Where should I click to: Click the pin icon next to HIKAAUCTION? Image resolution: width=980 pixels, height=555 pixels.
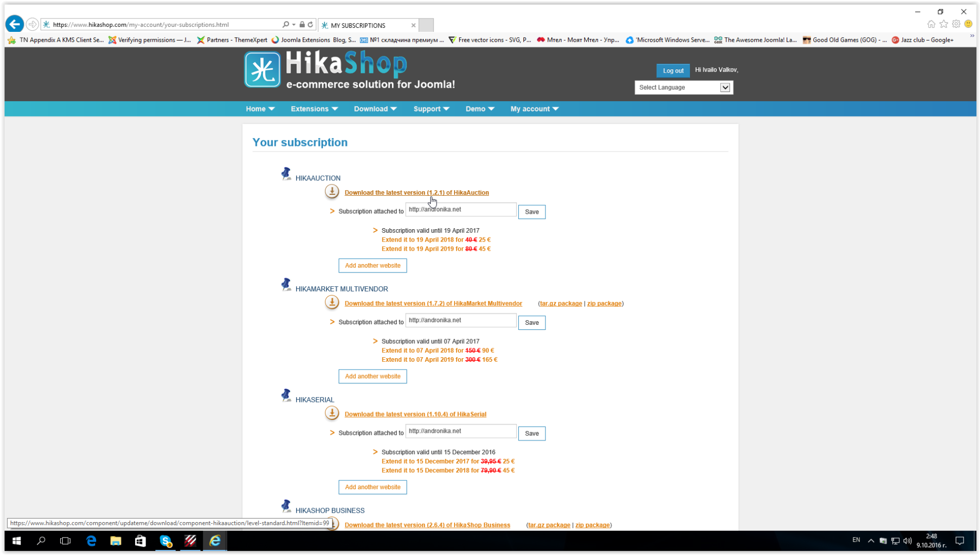click(x=286, y=174)
